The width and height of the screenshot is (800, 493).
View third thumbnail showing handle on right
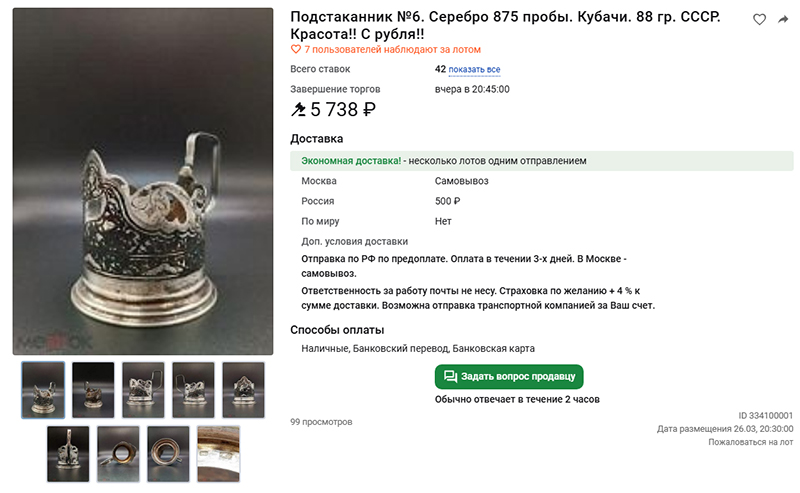[143, 390]
